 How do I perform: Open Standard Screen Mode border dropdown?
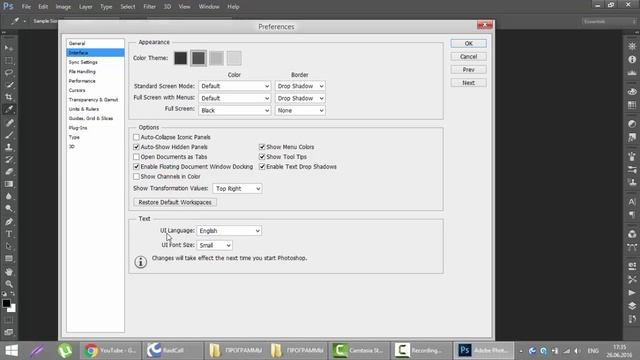(x=300, y=86)
